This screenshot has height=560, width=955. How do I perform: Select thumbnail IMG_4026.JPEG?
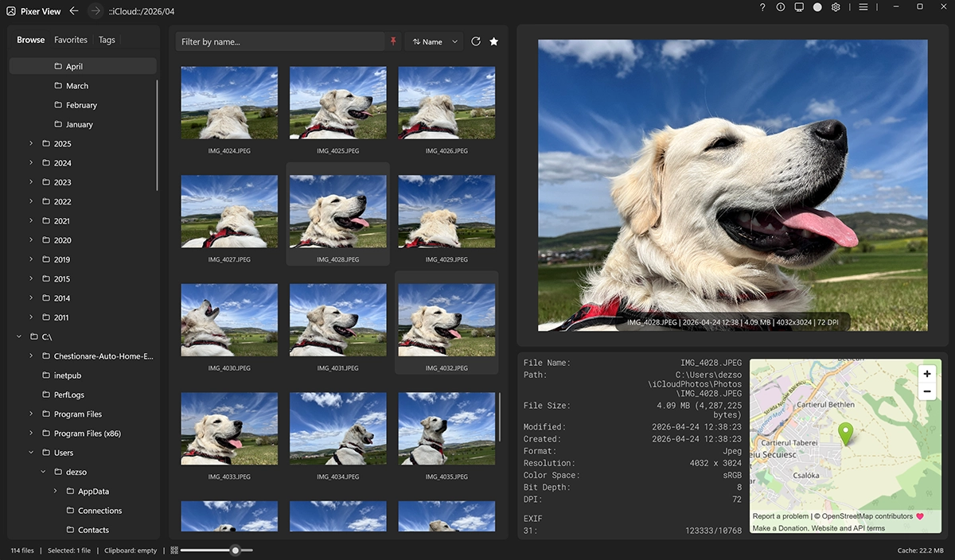[446, 103]
